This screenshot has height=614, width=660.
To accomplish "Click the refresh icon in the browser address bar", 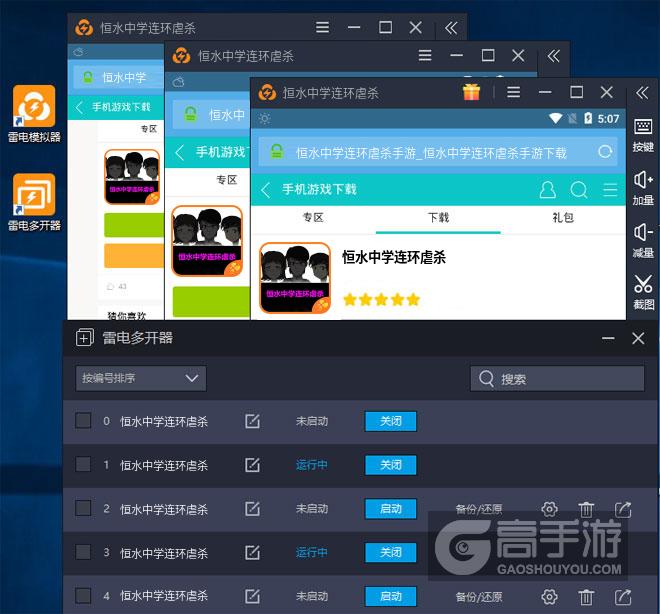I will click(605, 152).
